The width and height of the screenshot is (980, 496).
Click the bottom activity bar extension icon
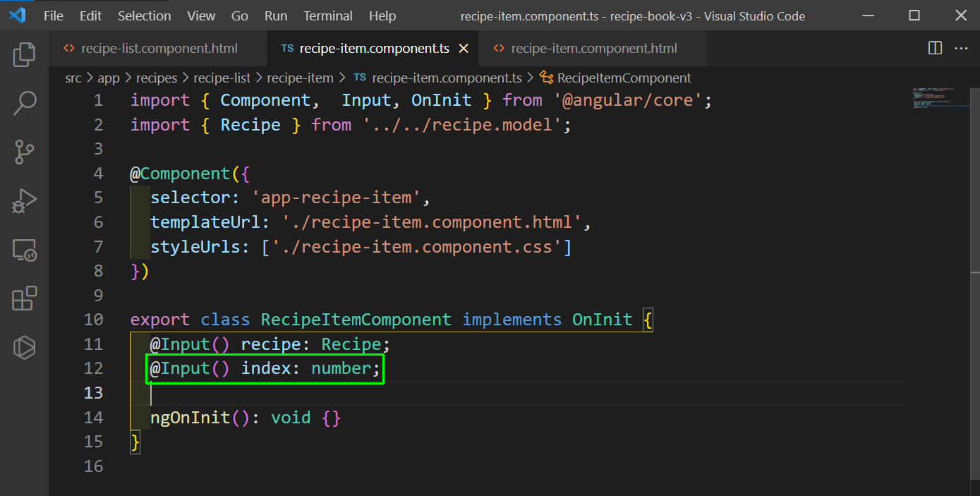[24, 348]
